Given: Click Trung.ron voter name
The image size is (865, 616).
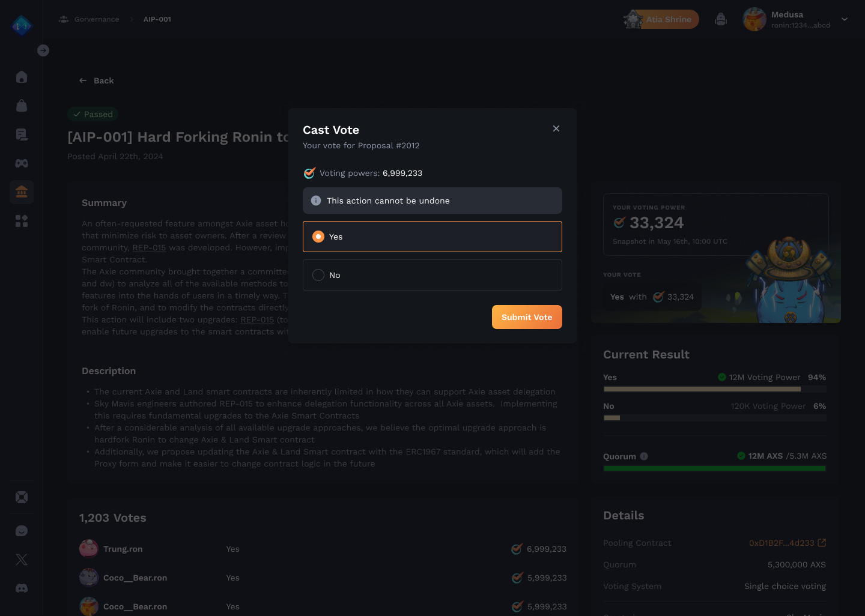Looking at the screenshot, I should click(123, 549).
